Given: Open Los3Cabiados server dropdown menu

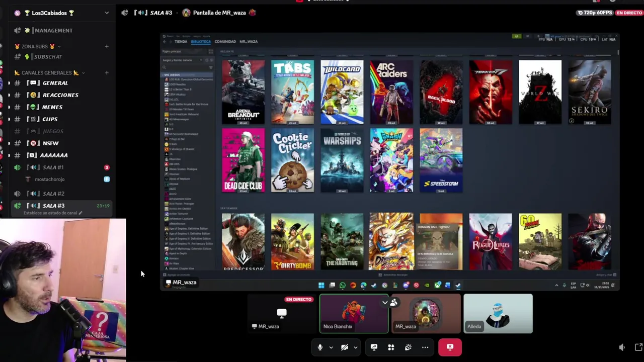Looking at the screenshot, I should pyautogui.click(x=106, y=13).
